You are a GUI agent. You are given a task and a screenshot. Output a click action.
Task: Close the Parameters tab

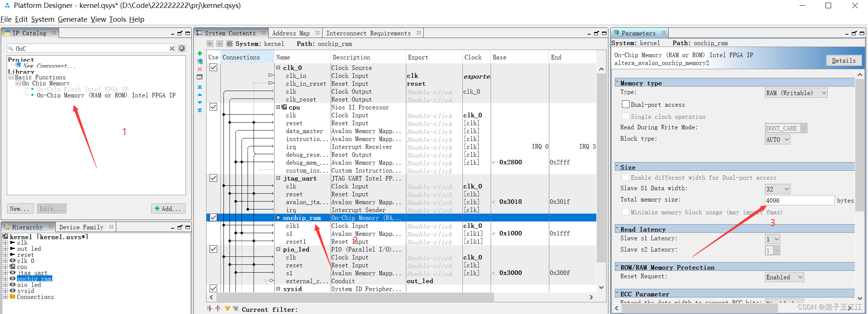(x=664, y=33)
